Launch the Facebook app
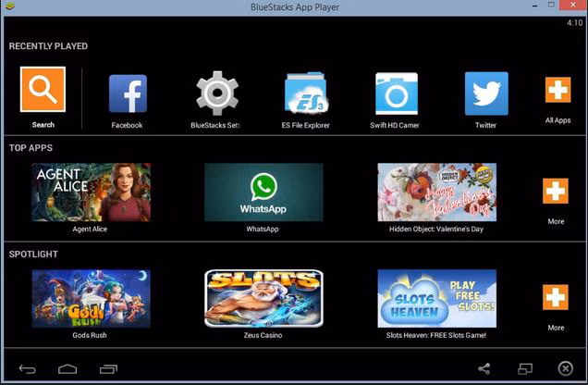 tap(128, 93)
